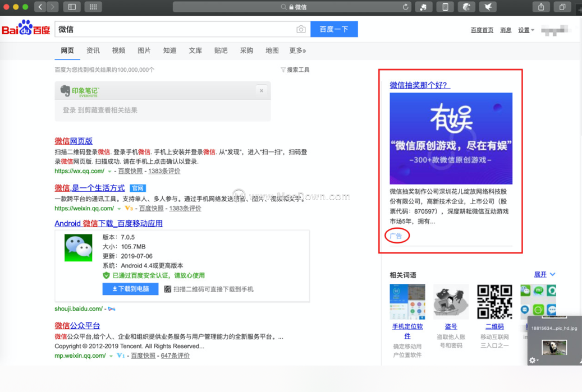Open gear settings in floating image panel
Image resolution: width=582 pixels, height=392 pixels.
pos(533,360)
